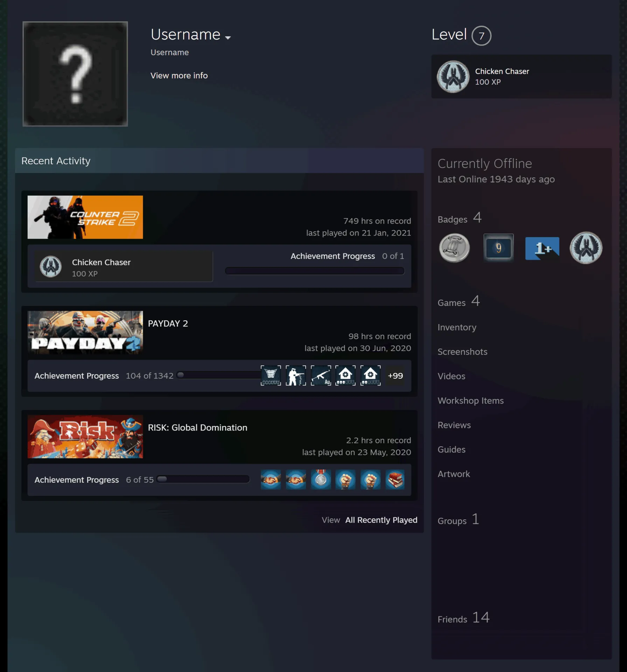Viewport: 627px width, 672px height.
Task: Select PAYDAY 2 rifle Au achievement icon
Action: [321, 376]
